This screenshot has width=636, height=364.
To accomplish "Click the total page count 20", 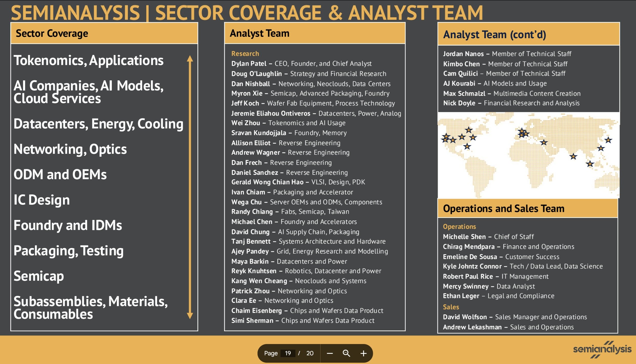I will 310,353.
